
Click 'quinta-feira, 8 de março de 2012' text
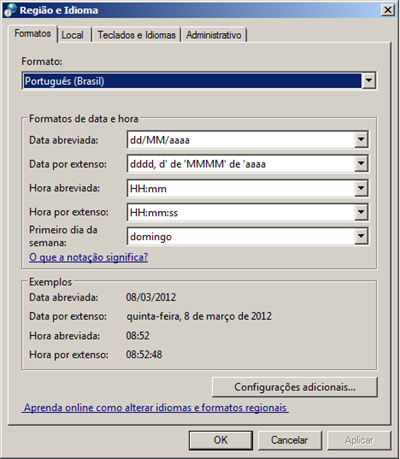click(199, 316)
